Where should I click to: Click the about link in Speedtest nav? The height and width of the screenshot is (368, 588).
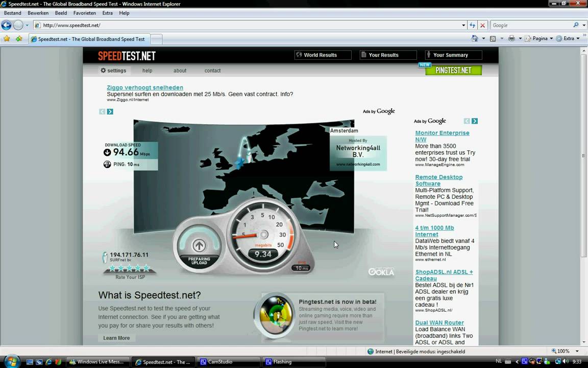(180, 71)
